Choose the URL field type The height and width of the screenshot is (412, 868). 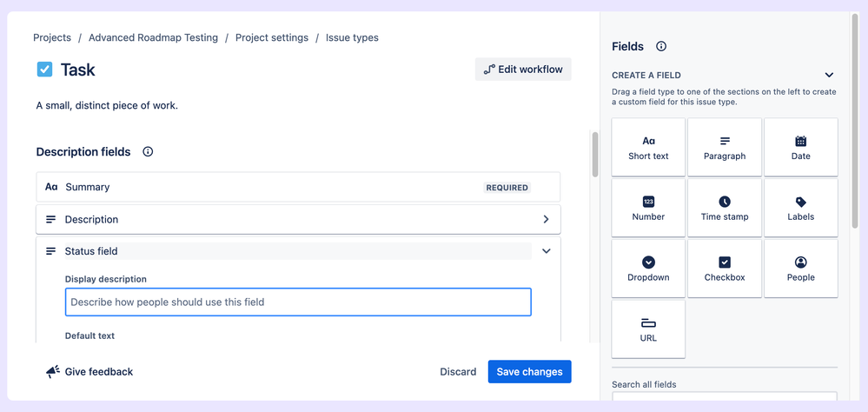tap(648, 329)
